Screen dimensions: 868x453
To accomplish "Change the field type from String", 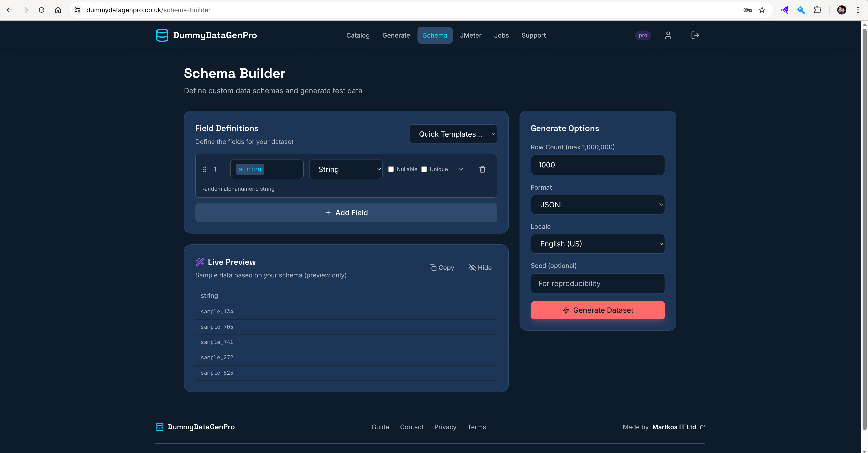I will click(346, 169).
